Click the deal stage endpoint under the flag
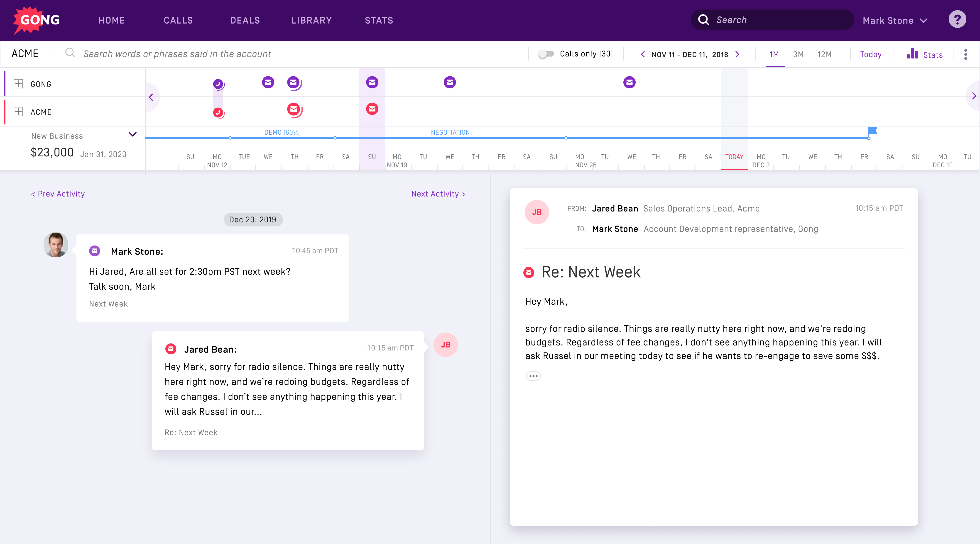980x544 pixels. [869, 138]
